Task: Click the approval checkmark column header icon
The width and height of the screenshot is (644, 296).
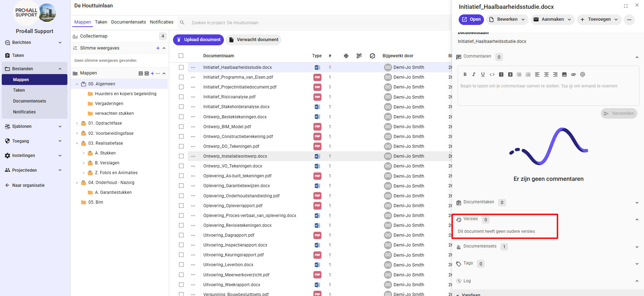Action: tap(372, 56)
